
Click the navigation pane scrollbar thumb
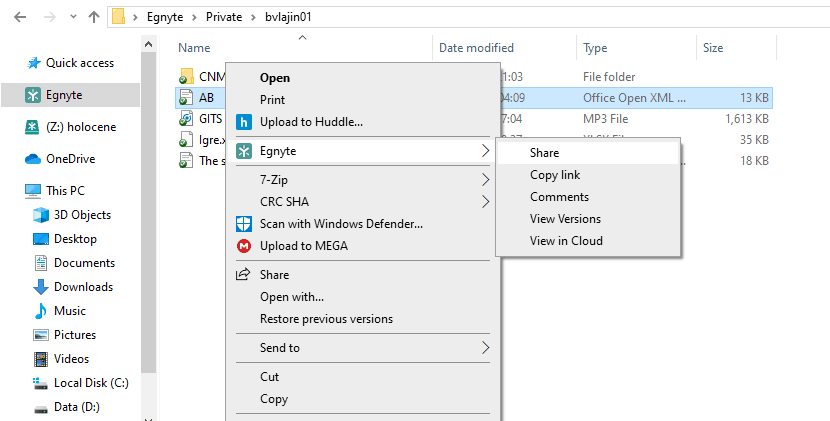[148, 212]
